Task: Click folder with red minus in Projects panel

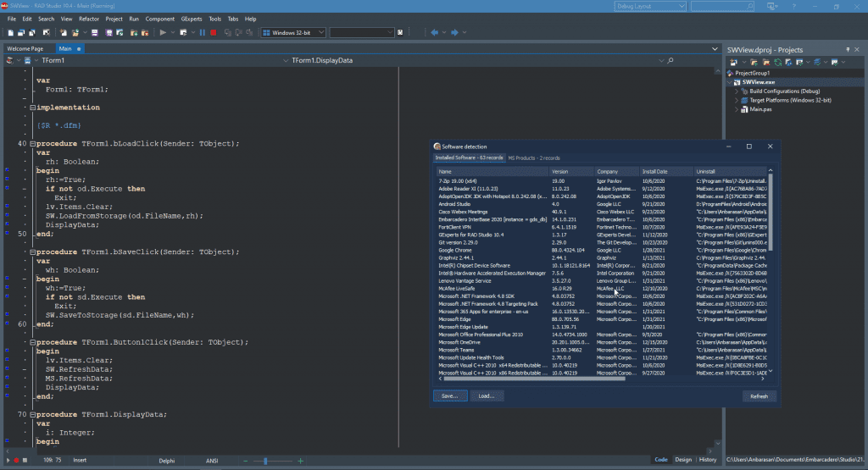Action: [766, 62]
